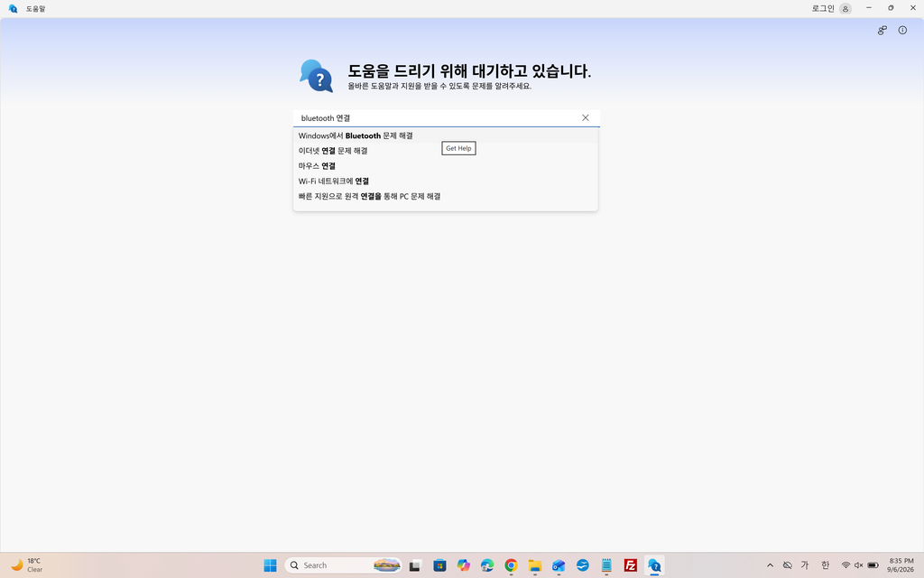The height and width of the screenshot is (578, 924).
Task: Click the muted volume tray icon
Action: point(859,565)
